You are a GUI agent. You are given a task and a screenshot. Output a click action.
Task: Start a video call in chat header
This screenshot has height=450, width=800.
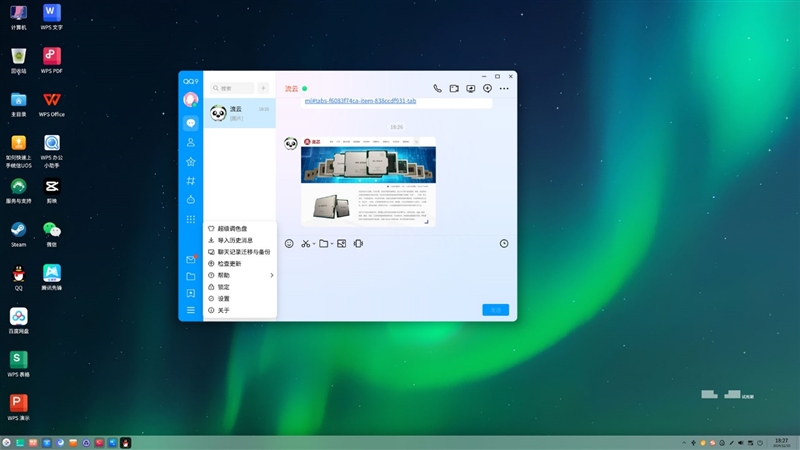coord(454,89)
